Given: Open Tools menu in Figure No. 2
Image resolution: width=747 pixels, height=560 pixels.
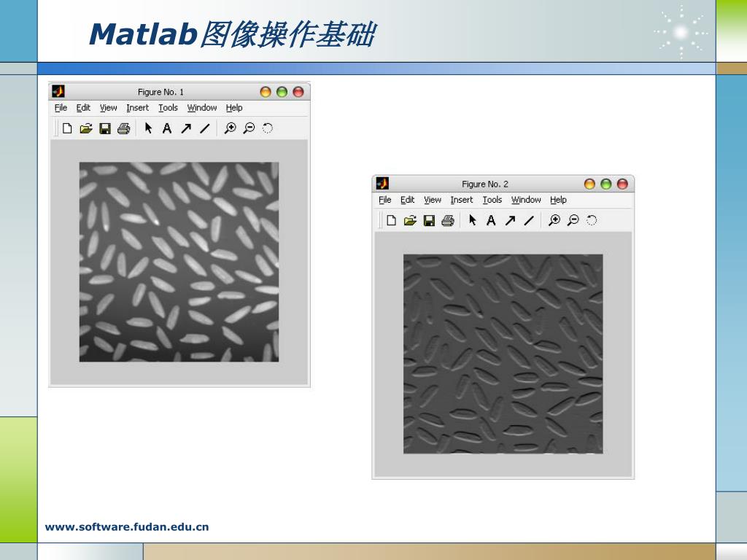Looking at the screenshot, I should click(x=492, y=200).
